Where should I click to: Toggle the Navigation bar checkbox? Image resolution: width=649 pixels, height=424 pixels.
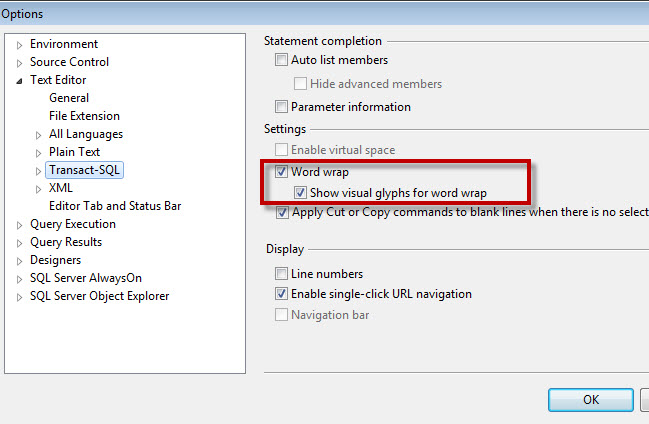[281, 315]
